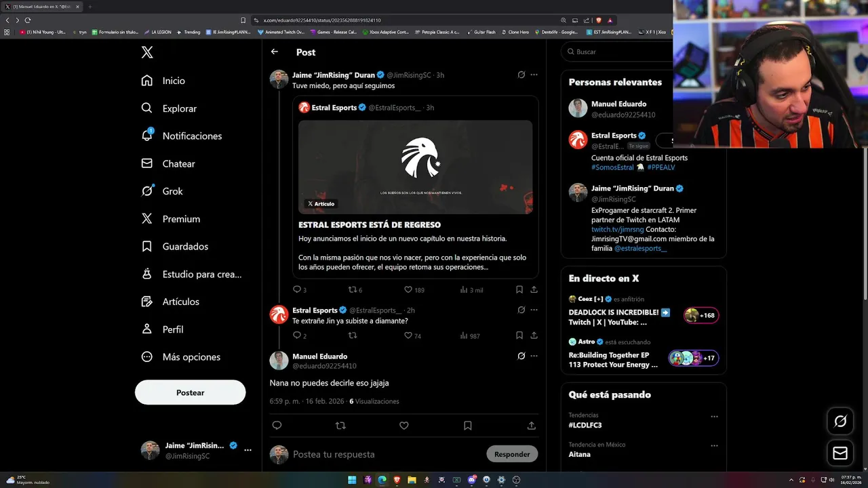Click the X logo home icon
868x488 pixels.
pos(147,52)
